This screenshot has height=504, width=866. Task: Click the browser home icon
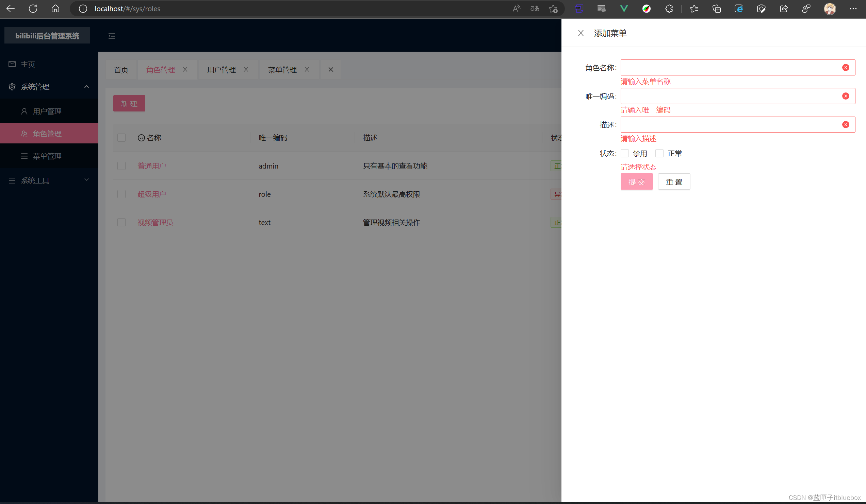click(x=55, y=9)
